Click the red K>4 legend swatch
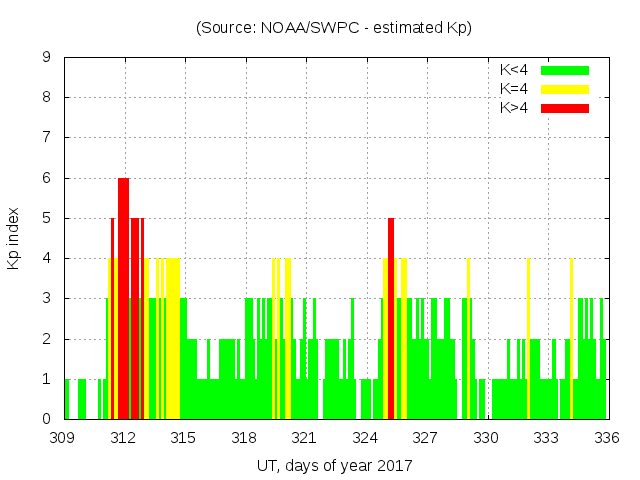This screenshot has height=480, width=640. [565, 108]
